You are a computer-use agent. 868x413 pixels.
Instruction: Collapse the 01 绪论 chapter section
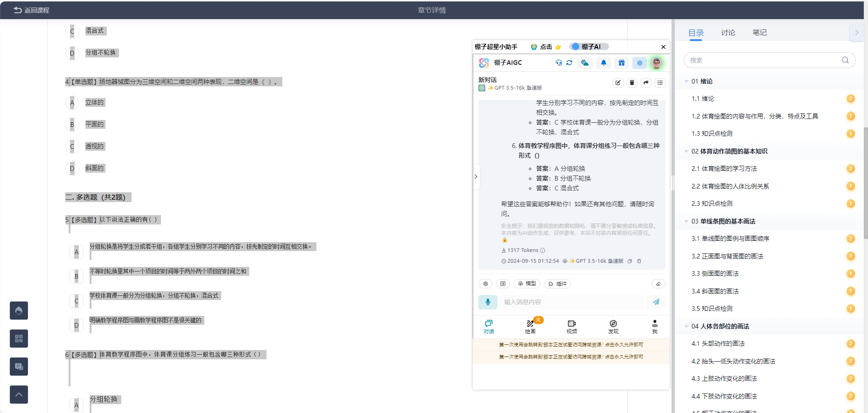tap(686, 81)
